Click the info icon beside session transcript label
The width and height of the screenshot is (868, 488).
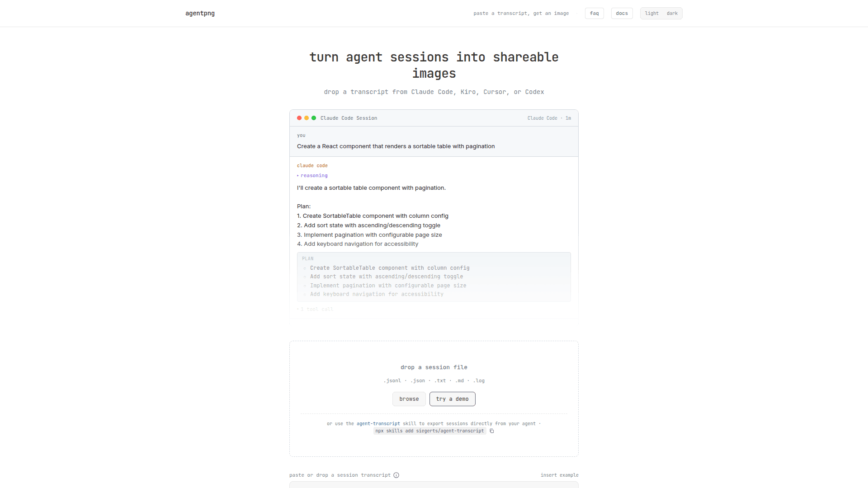tap(396, 475)
